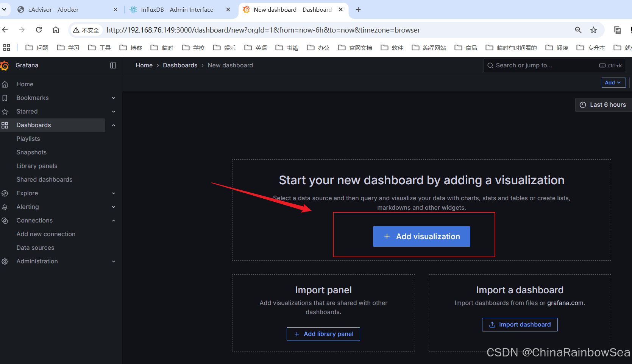Open the 学习 bookmarks folder
The width and height of the screenshot is (632, 364).
[x=68, y=48]
